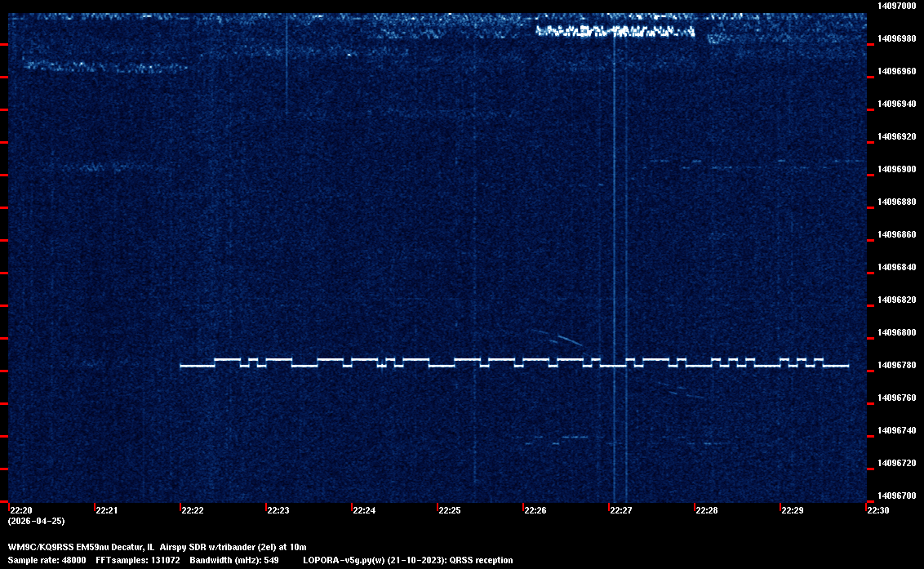Click the 22:29 time tick
Image resolution: width=924 pixels, height=569 pixels.
pyautogui.click(x=792, y=510)
